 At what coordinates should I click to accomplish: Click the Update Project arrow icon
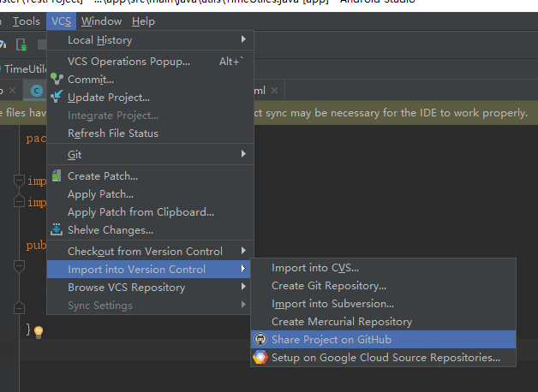tap(57, 96)
